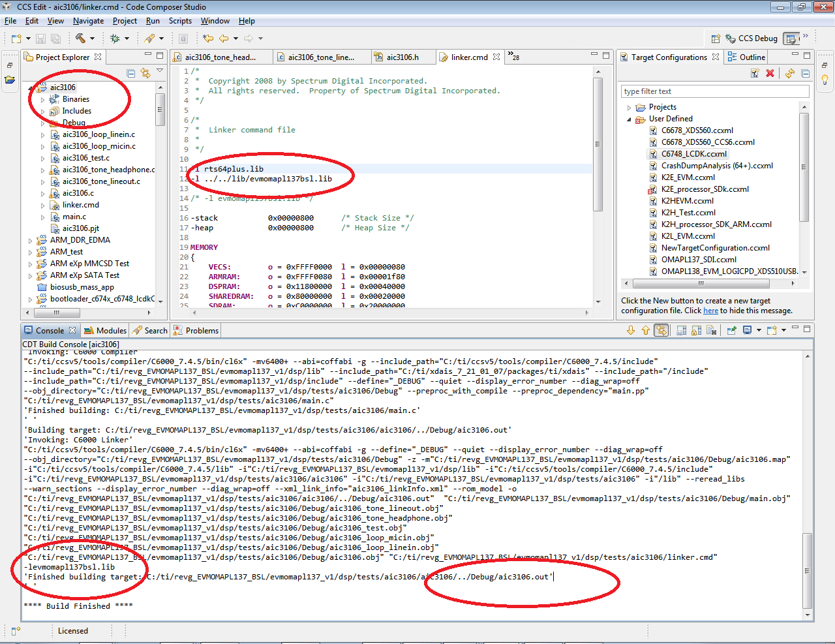This screenshot has width=835, height=644.
Task: Delete target configuration with red X icon
Action: (770, 73)
